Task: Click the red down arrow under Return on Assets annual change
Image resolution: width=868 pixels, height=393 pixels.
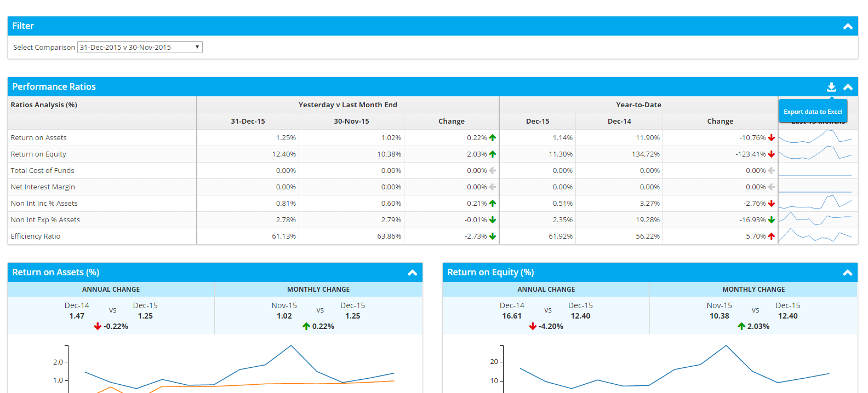Action: tap(98, 326)
